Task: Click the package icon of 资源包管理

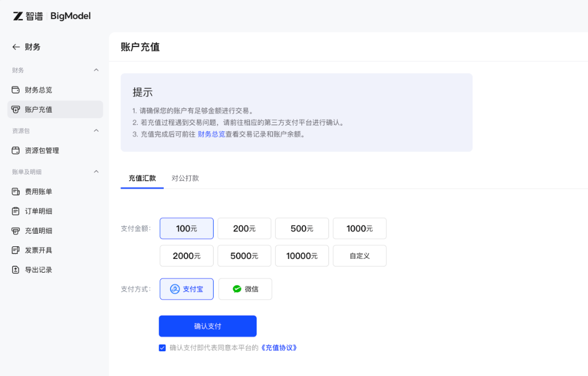Action: click(16, 150)
